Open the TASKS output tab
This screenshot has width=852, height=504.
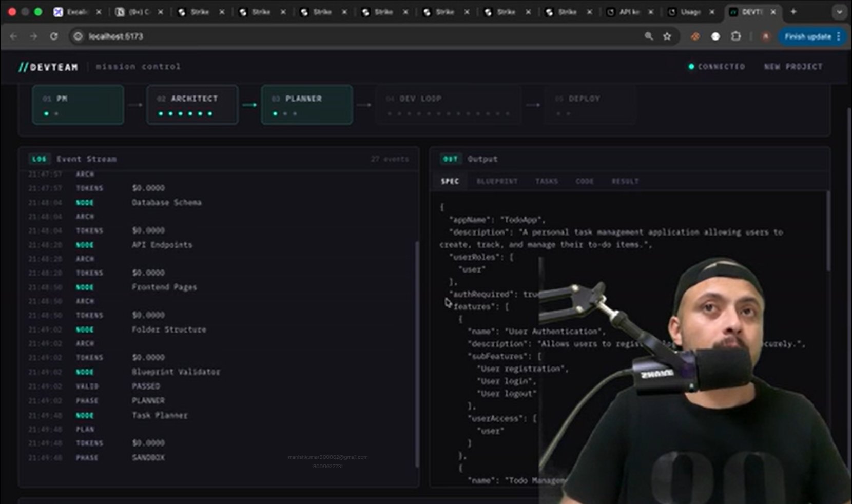[x=546, y=181]
